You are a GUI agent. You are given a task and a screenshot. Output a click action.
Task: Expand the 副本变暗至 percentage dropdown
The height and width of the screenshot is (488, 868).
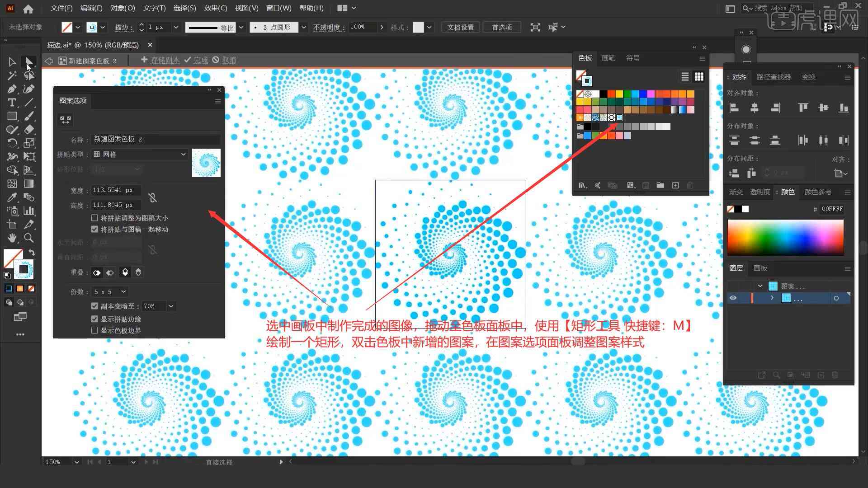point(172,305)
